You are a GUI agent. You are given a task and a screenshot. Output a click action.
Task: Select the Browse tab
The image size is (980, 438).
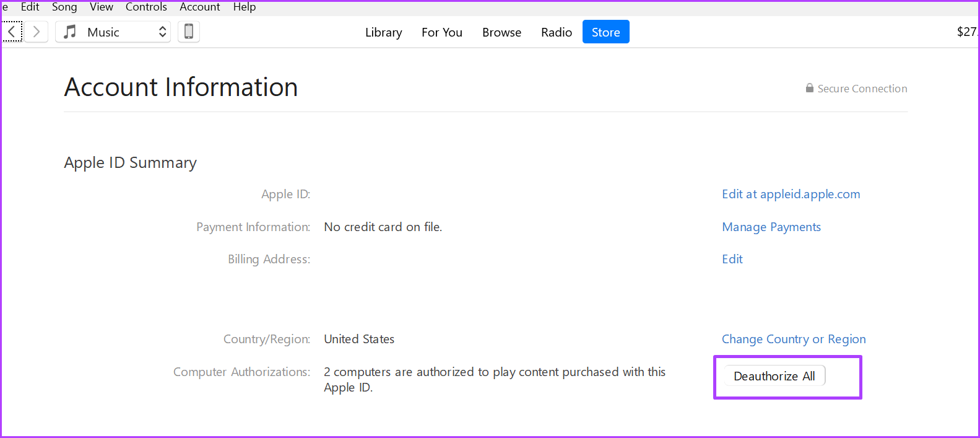pos(501,32)
